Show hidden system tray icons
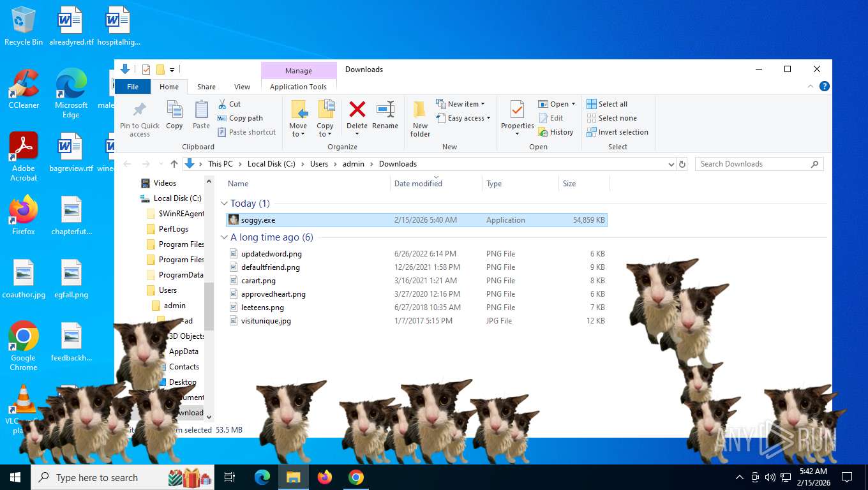The image size is (868, 490). tap(740, 477)
